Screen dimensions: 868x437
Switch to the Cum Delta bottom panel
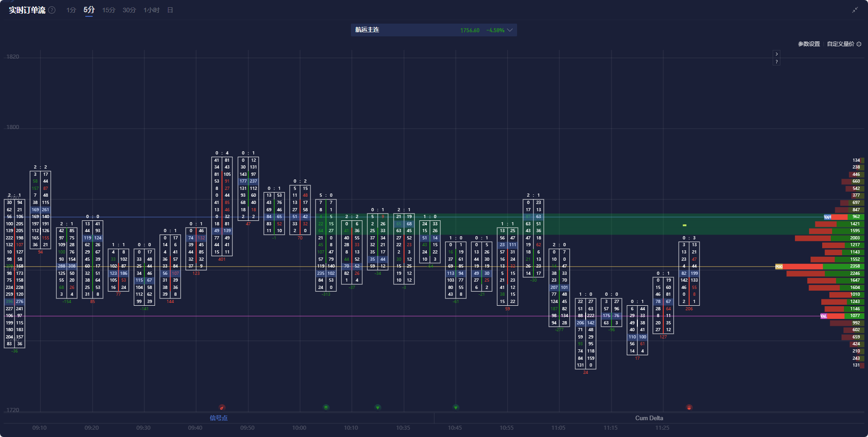649,418
